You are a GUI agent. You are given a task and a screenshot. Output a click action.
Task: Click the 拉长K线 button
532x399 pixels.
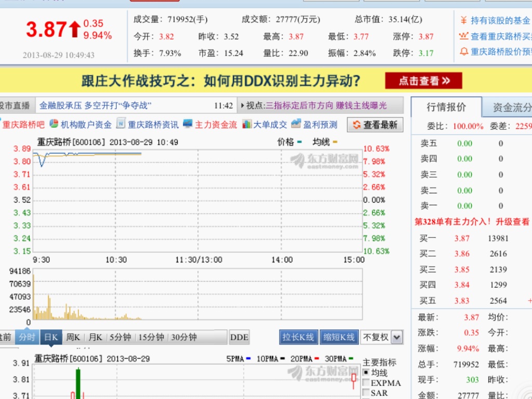[x=298, y=337]
